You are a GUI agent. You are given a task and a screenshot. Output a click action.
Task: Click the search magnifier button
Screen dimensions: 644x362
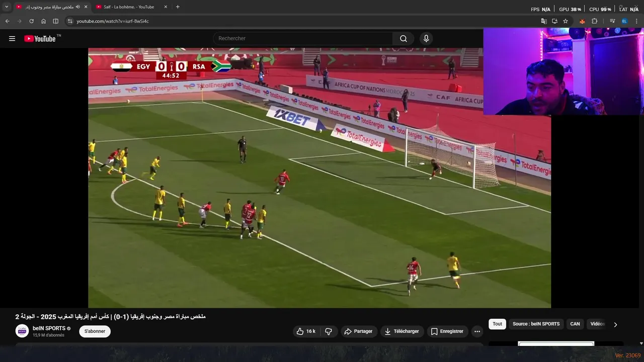point(404,39)
